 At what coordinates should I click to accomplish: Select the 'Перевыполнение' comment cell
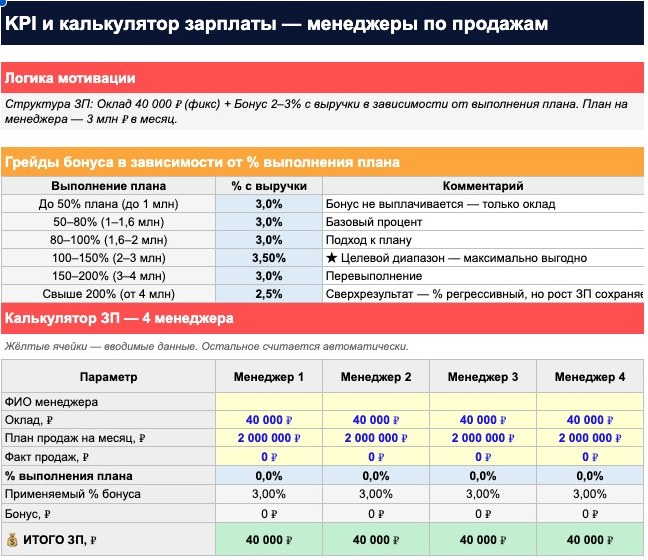483,276
